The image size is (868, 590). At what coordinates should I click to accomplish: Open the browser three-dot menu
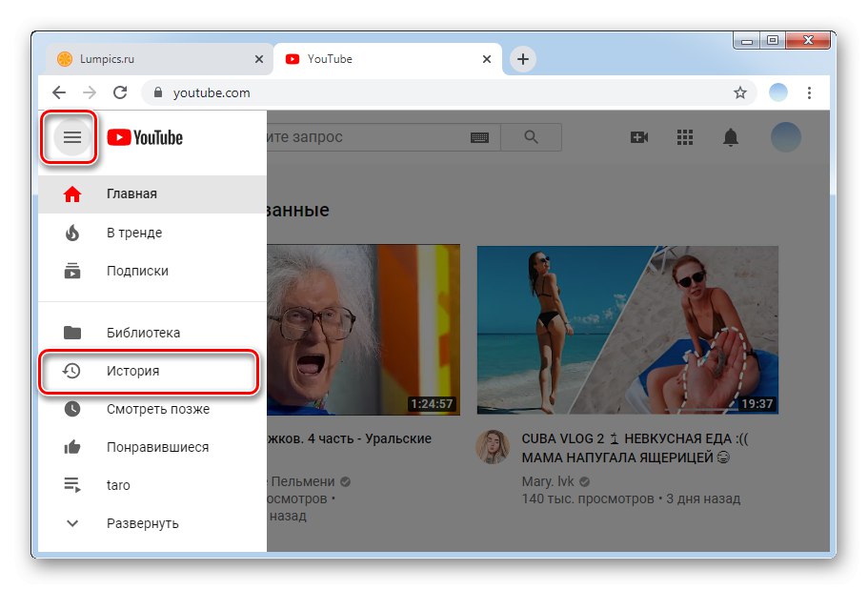[x=809, y=92]
